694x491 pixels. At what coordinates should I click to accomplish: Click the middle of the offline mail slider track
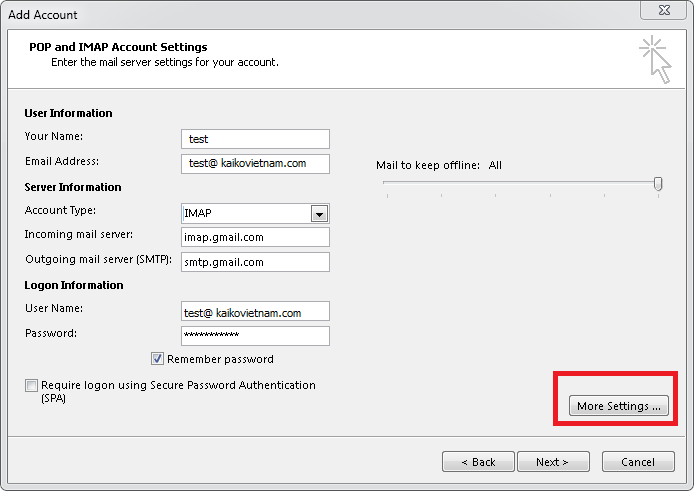coord(520,183)
